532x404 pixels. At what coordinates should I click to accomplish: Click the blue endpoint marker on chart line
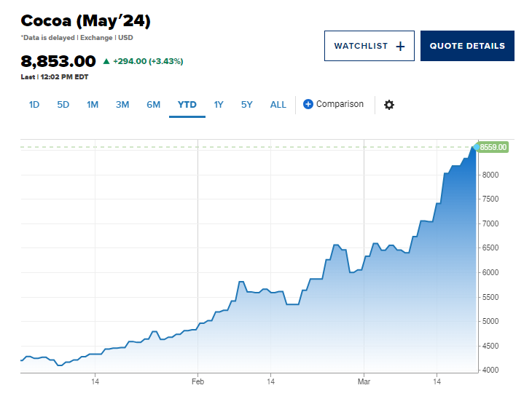point(475,148)
